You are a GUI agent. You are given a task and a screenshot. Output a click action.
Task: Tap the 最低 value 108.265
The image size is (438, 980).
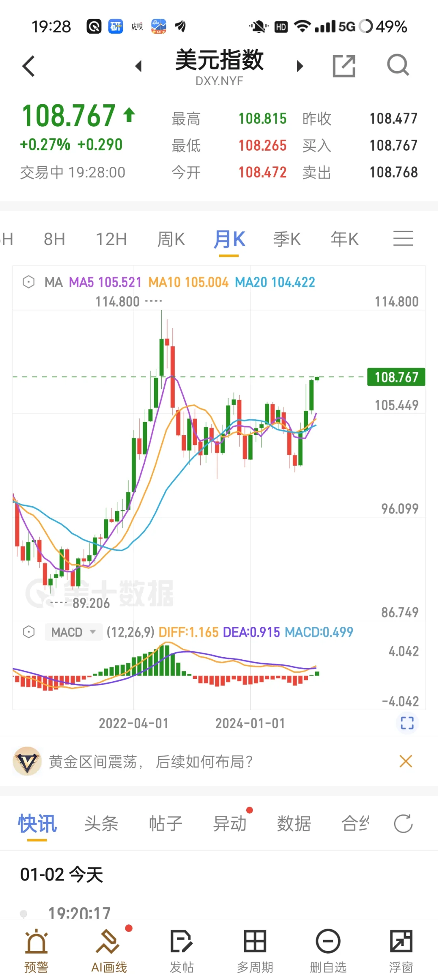click(x=262, y=145)
